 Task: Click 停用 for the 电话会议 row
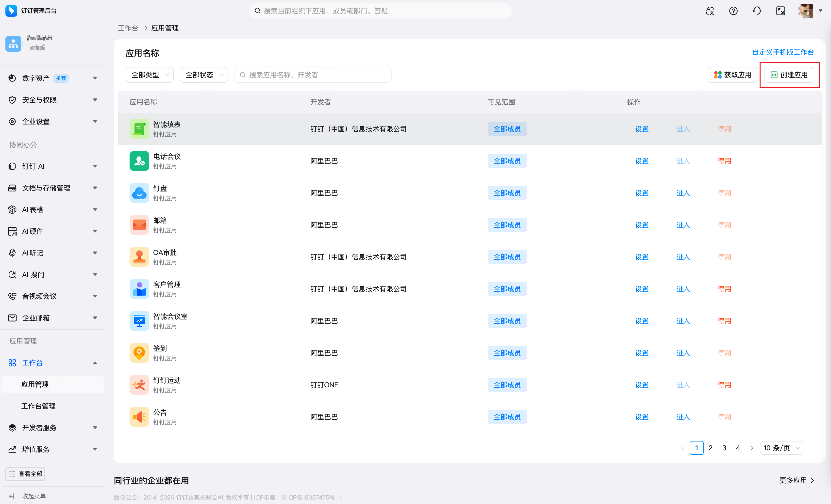724,161
